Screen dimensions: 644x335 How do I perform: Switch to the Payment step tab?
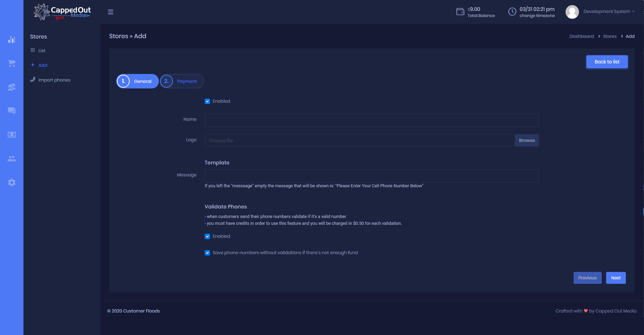tap(182, 81)
